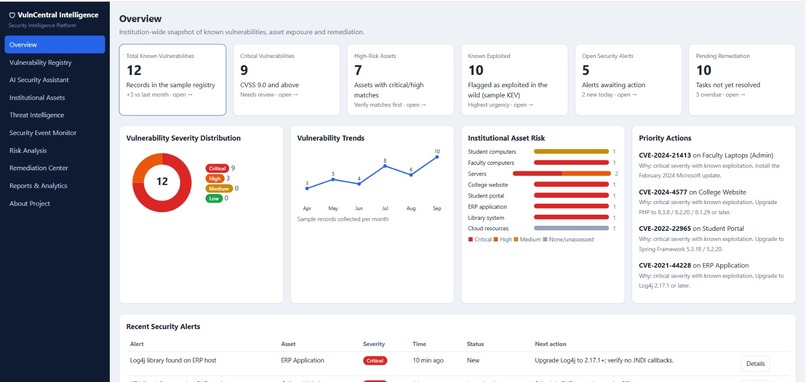This screenshot has width=806, height=382.
Task: Click the Library system risk bar
Action: coord(571,217)
